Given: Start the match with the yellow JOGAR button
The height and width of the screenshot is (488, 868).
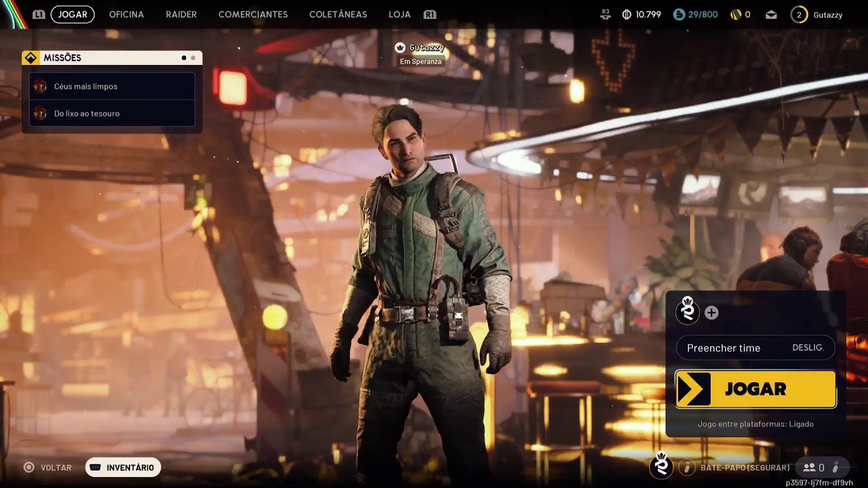Looking at the screenshot, I should (755, 388).
